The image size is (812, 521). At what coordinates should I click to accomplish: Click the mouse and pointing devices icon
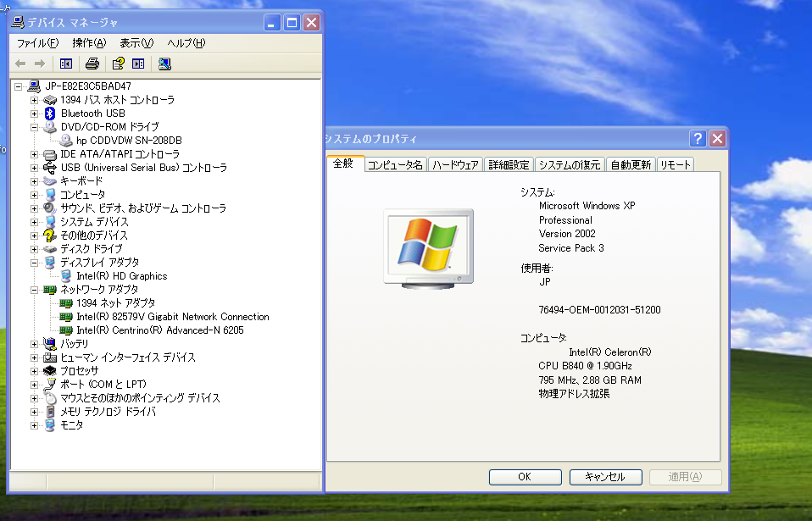(x=50, y=398)
